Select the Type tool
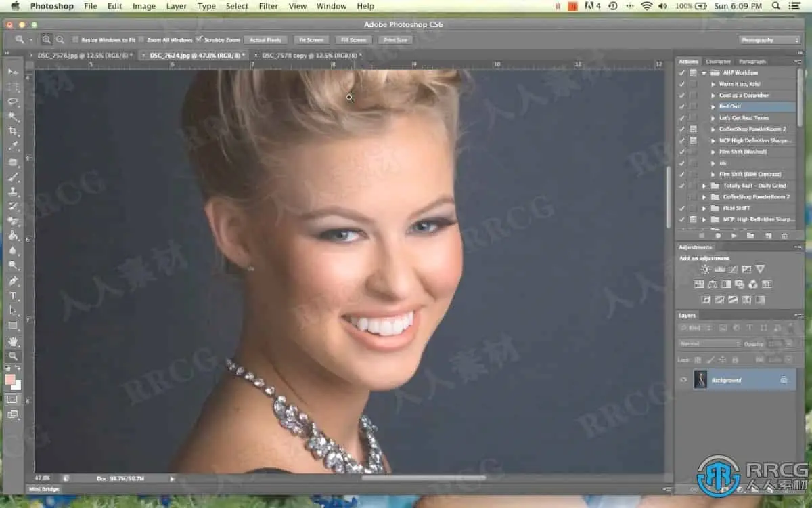The height and width of the screenshot is (508, 812). (x=13, y=296)
